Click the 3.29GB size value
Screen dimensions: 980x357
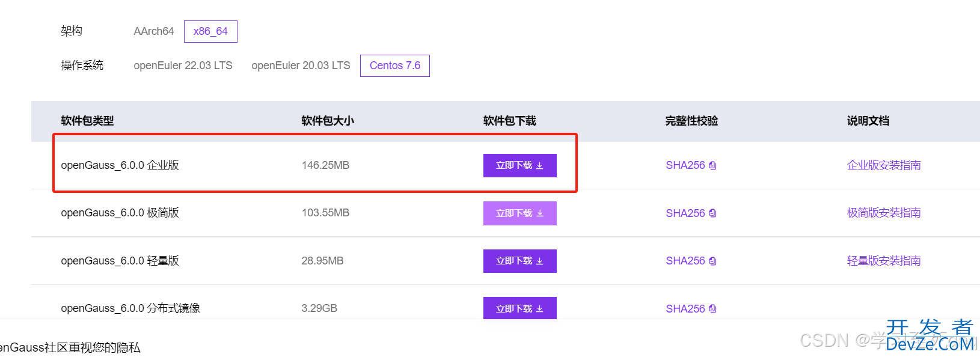(319, 308)
